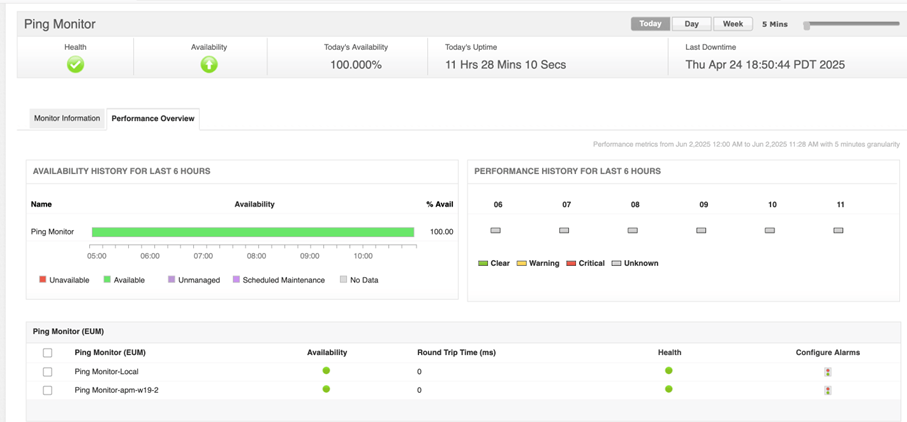Screen dimensions: 907x422
Task: Switch to the Day time range
Action: pos(691,24)
